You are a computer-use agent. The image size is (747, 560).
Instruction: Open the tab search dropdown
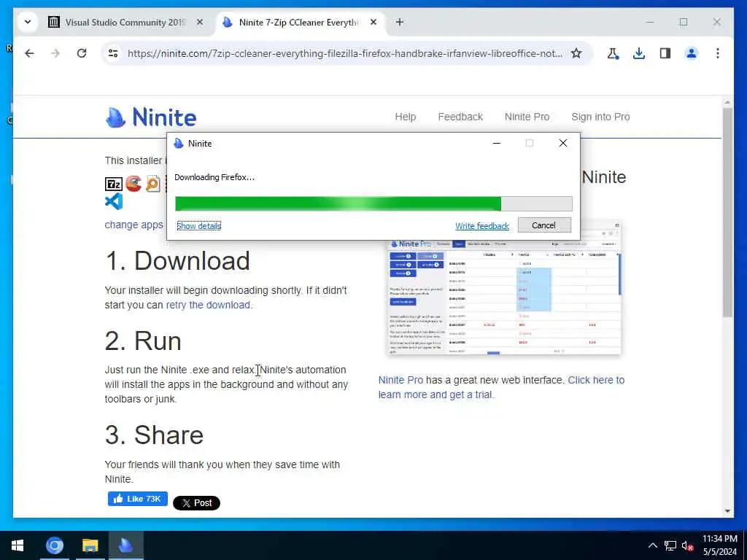pos(28,22)
